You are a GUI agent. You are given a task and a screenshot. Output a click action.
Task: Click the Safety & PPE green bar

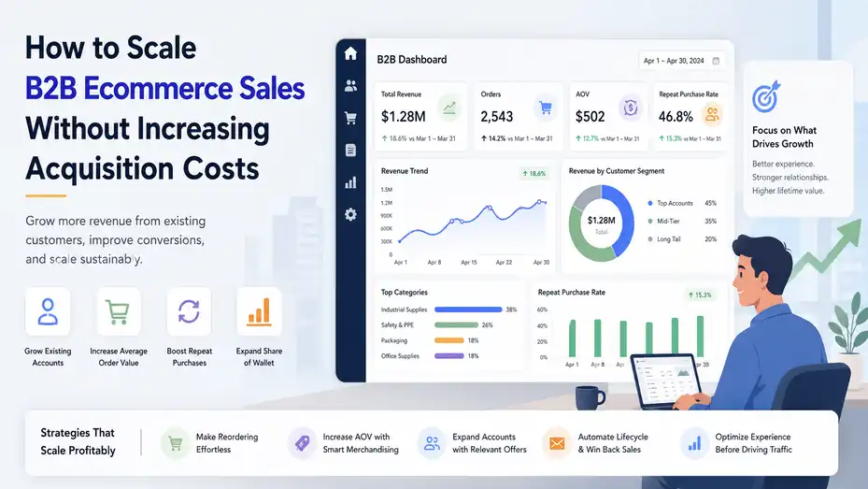click(456, 325)
